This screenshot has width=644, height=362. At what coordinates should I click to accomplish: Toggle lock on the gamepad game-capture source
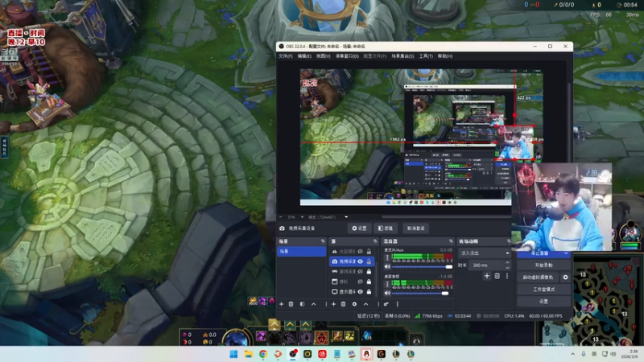pyautogui.click(x=369, y=272)
